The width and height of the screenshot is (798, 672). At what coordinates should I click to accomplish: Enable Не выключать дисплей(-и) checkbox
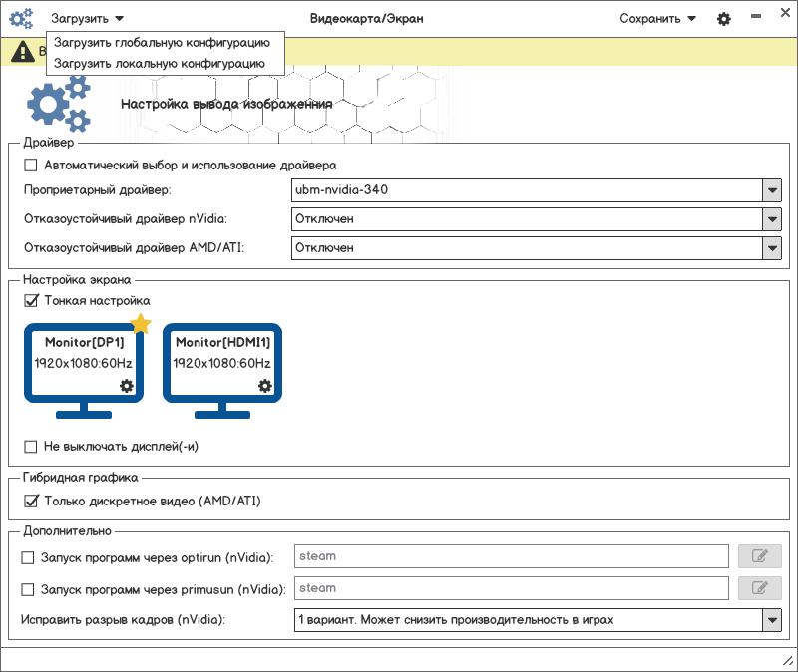31,446
